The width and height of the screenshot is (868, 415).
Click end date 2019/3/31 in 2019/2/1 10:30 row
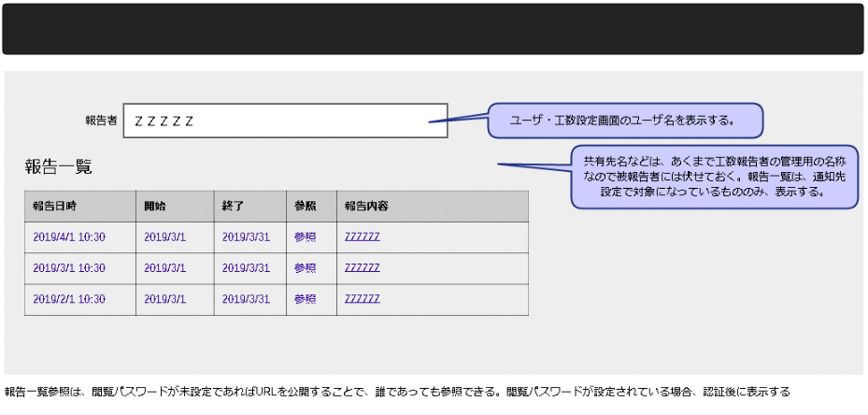246,299
